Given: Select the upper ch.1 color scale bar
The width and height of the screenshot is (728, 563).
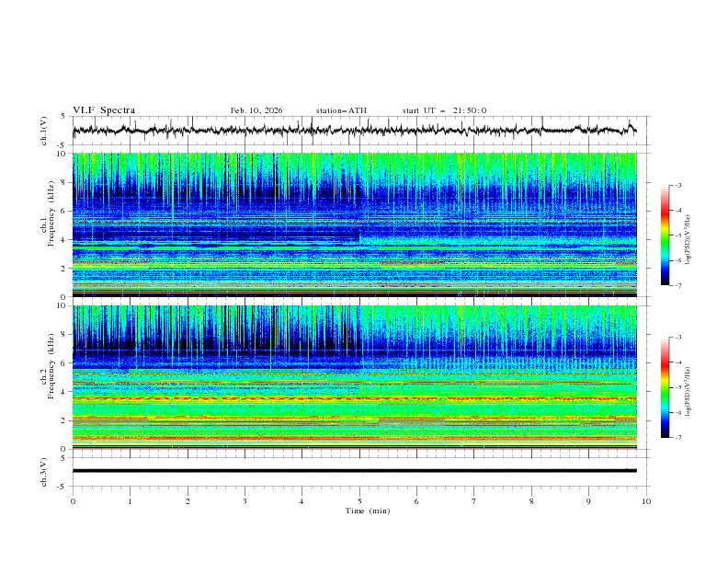Looking at the screenshot, I should point(665,235).
